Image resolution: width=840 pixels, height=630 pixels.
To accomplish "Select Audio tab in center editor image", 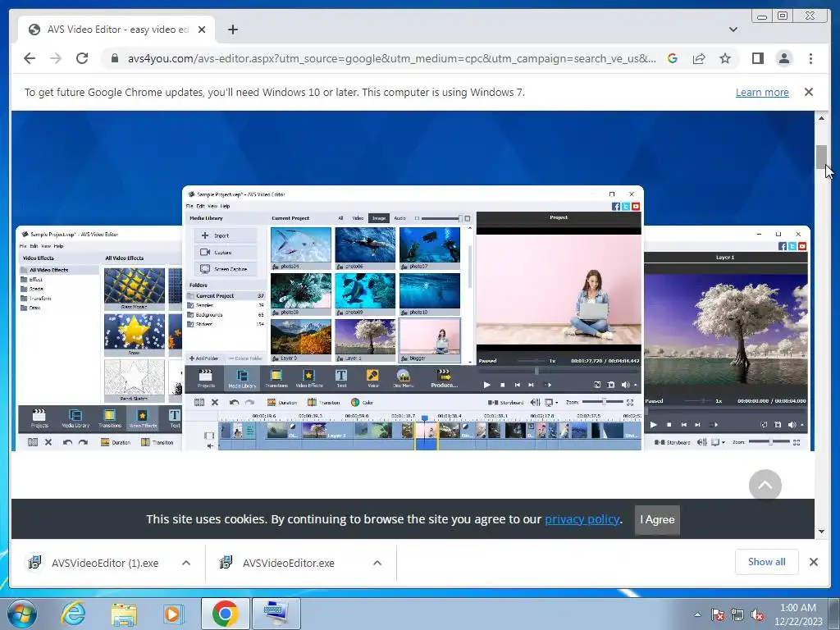I will pyautogui.click(x=399, y=218).
